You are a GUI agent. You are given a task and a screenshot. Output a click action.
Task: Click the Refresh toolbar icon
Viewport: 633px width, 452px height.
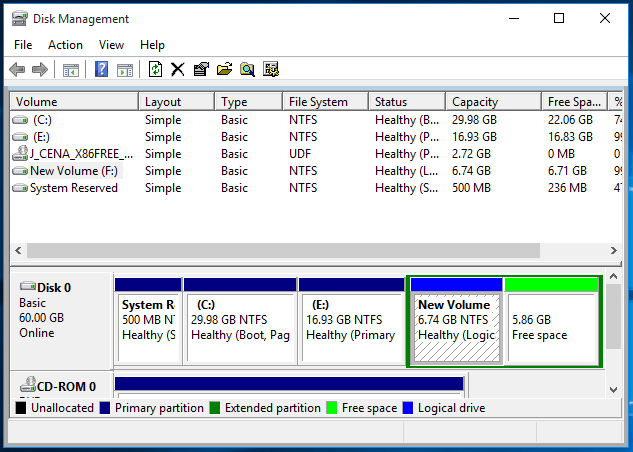coord(155,69)
